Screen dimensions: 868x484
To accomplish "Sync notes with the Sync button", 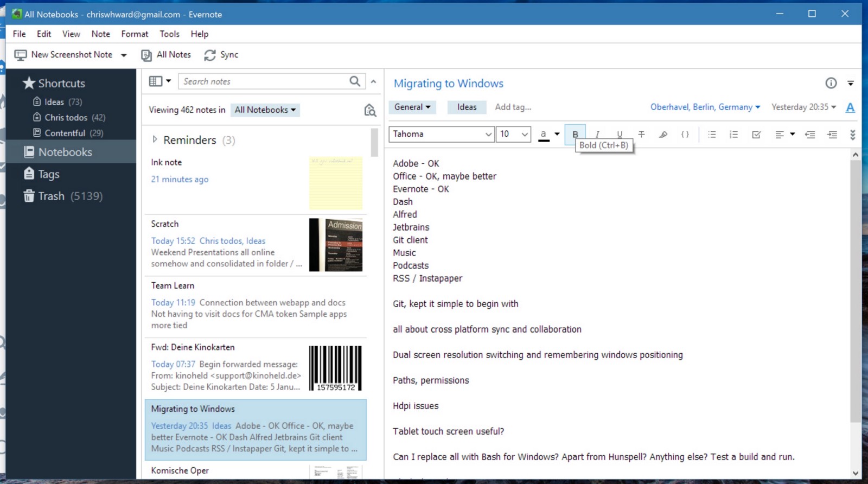I will tap(221, 55).
